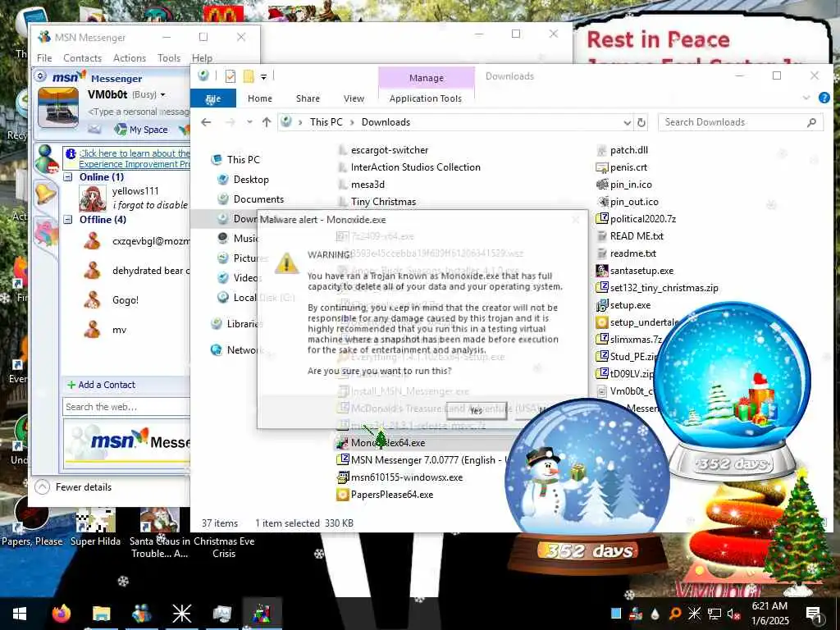This screenshot has width=840, height=630.
Task: Select the InterAction Studios Collection folder
Action: click(416, 167)
